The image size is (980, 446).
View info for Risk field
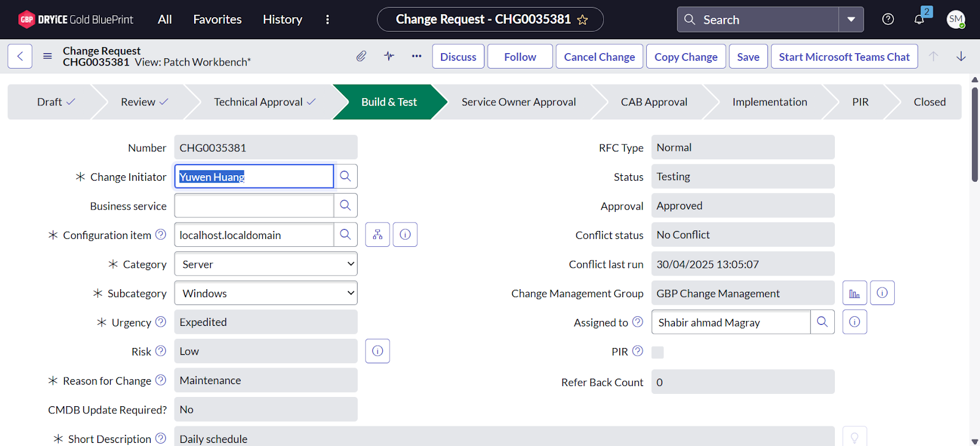point(377,351)
